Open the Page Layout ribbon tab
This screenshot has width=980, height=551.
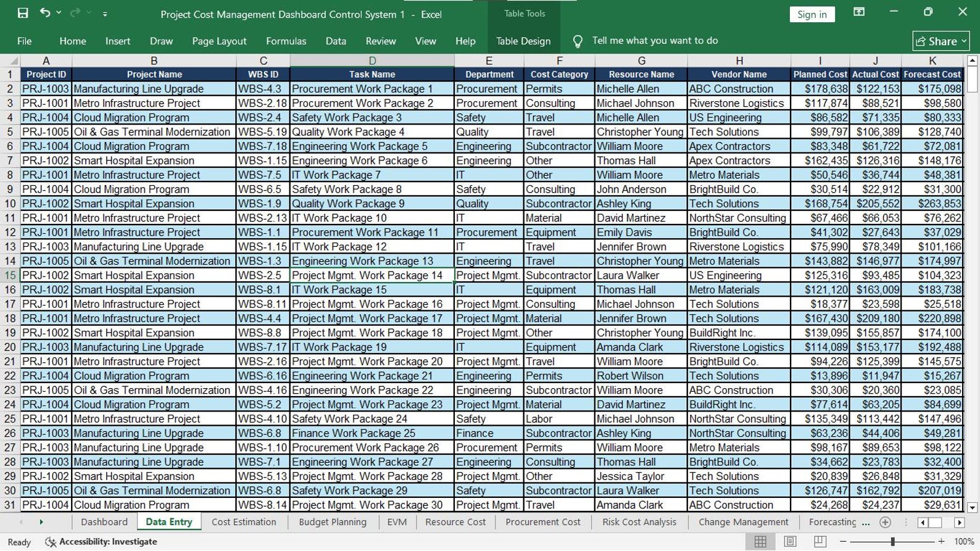219,41
